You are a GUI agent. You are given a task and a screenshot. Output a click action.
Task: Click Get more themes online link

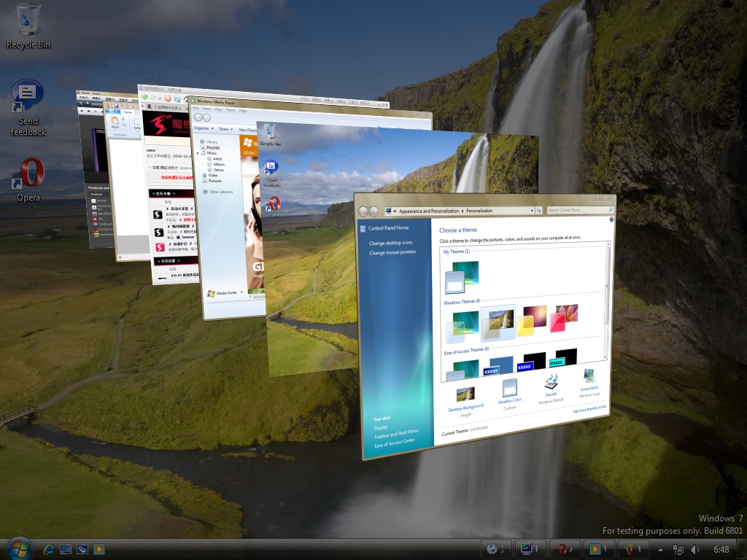point(589,408)
